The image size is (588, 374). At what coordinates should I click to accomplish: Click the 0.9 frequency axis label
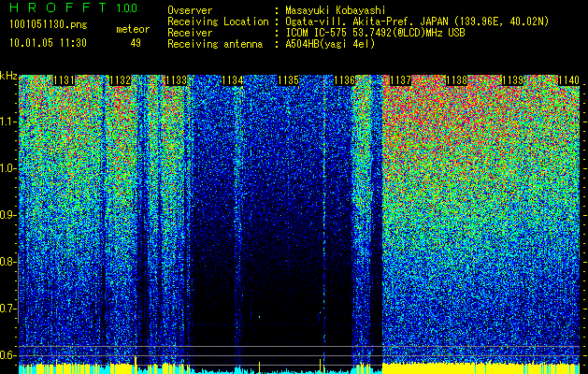coord(7,215)
